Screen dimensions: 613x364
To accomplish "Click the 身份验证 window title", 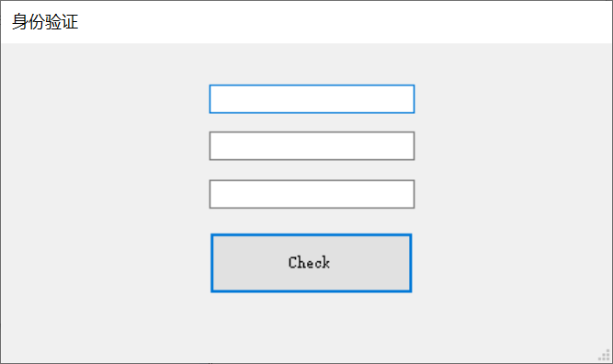I will tap(45, 21).
